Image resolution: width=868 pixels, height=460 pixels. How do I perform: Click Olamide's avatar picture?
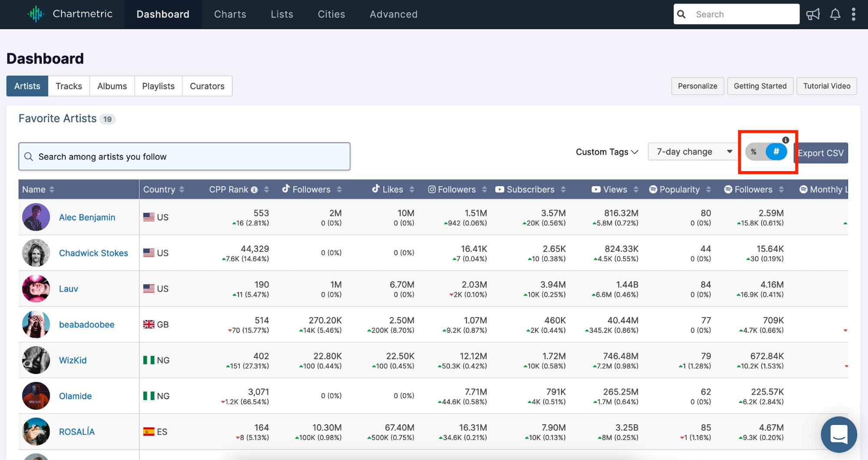[36, 396]
